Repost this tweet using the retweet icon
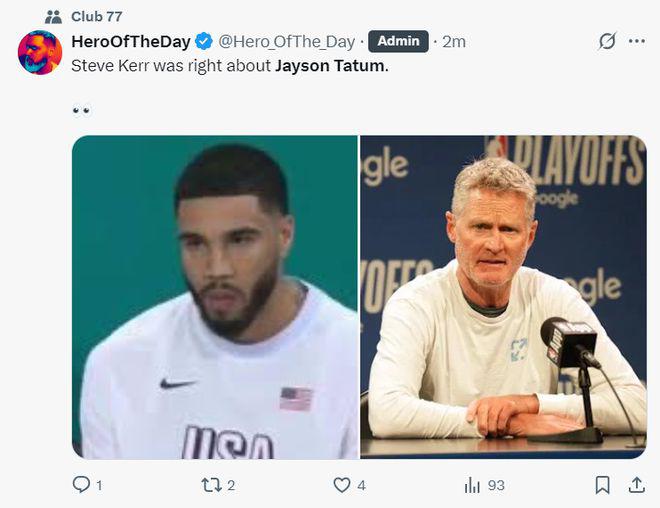Viewport: 660px width, 508px height. click(211, 485)
